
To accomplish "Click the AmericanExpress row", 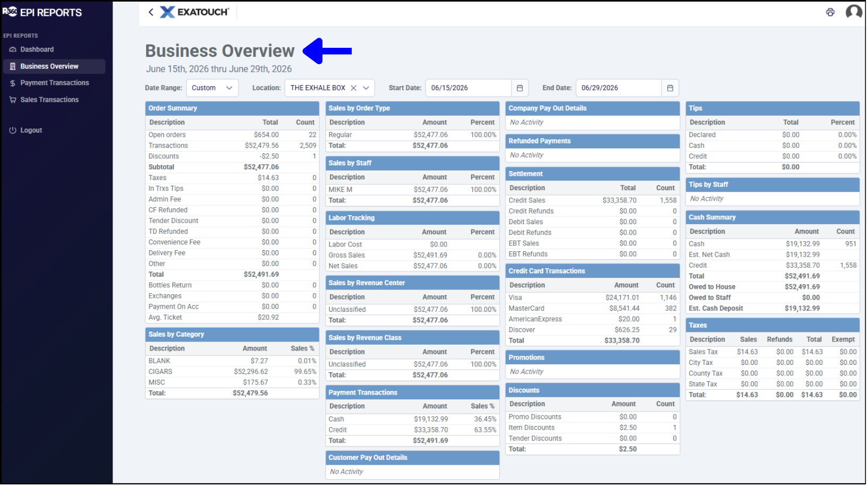I will 593,319.
